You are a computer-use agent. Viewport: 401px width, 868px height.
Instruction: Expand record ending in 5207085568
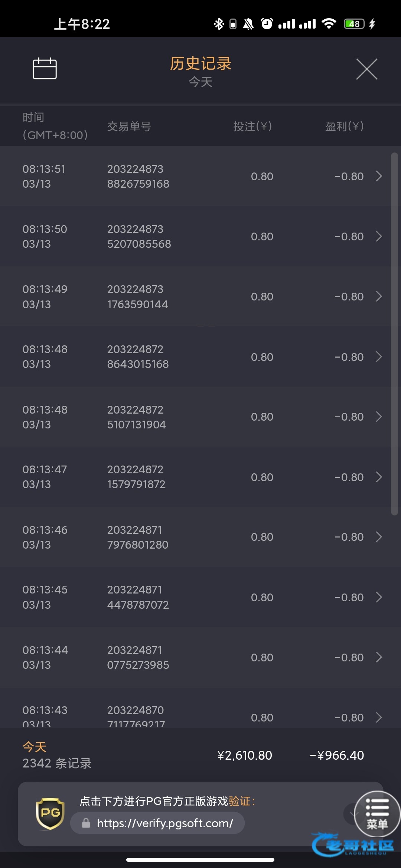tap(379, 236)
